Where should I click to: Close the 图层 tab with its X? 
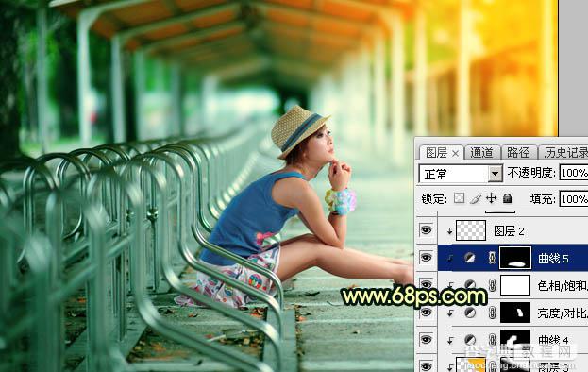[455, 154]
